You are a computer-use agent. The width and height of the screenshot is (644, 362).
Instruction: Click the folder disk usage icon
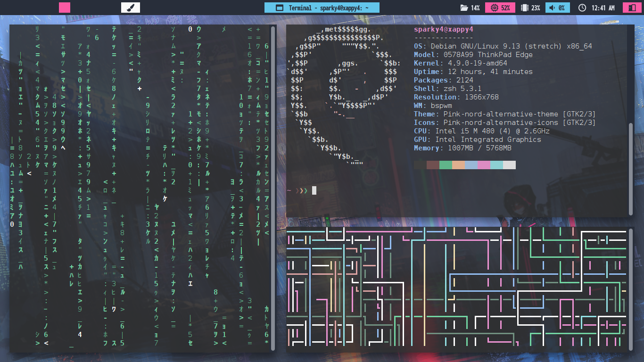(x=464, y=8)
